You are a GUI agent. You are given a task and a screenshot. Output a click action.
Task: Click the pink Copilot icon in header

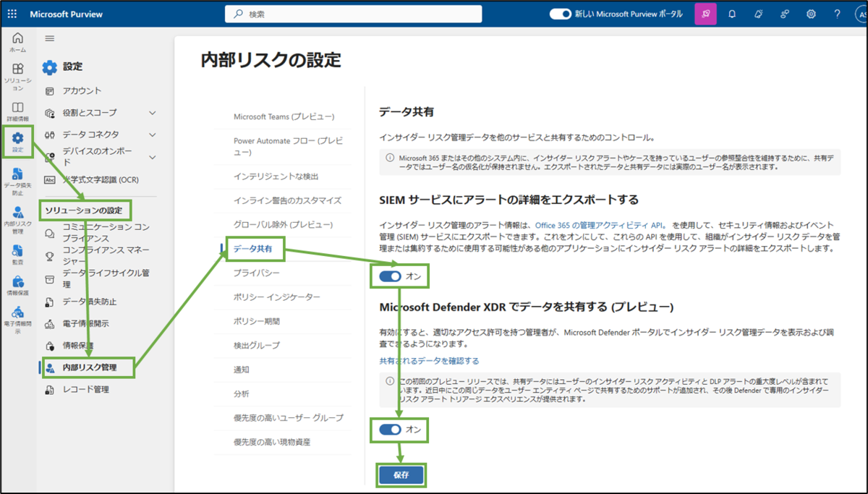705,14
